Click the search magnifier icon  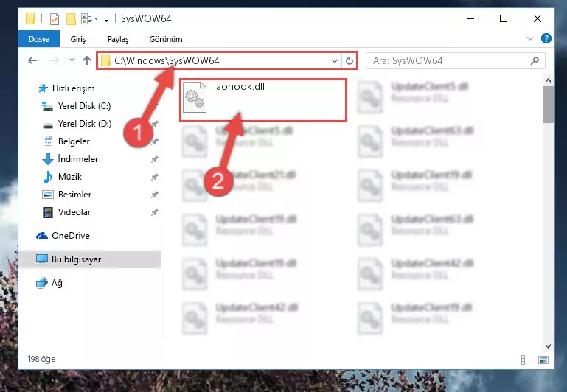point(535,60)
